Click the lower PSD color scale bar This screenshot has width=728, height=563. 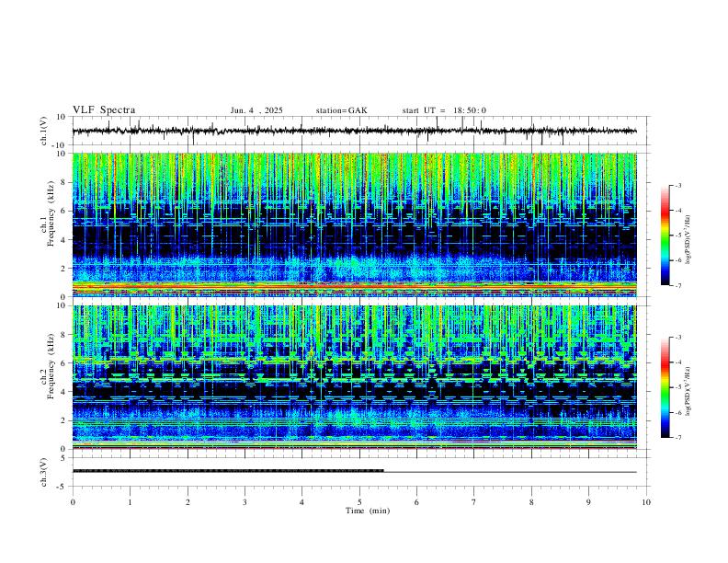coord(665,387)
